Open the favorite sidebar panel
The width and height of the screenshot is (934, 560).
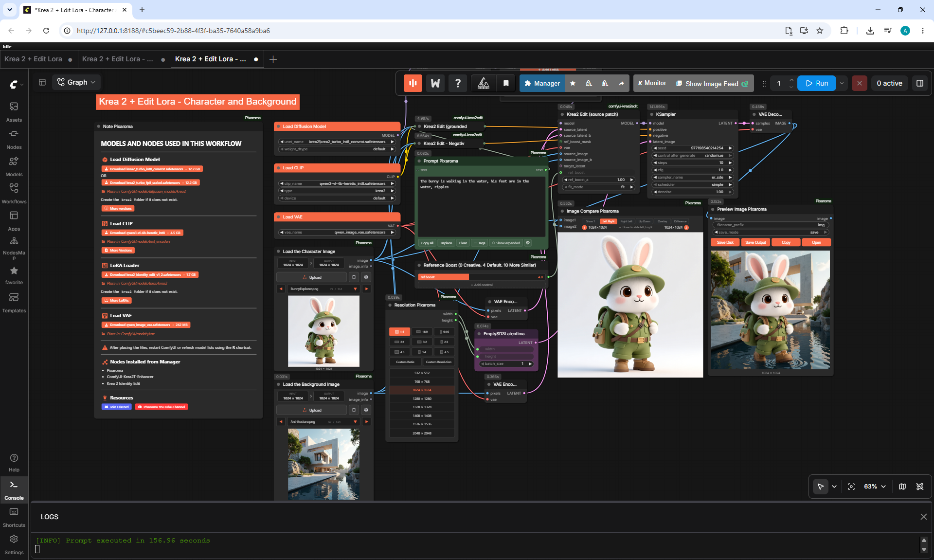[14, 275]
